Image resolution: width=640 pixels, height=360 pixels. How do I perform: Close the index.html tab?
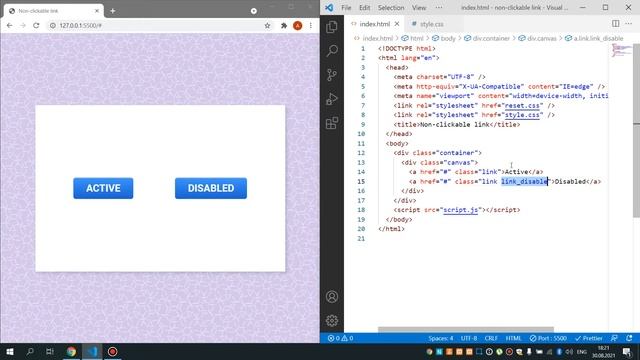(397, 24)
